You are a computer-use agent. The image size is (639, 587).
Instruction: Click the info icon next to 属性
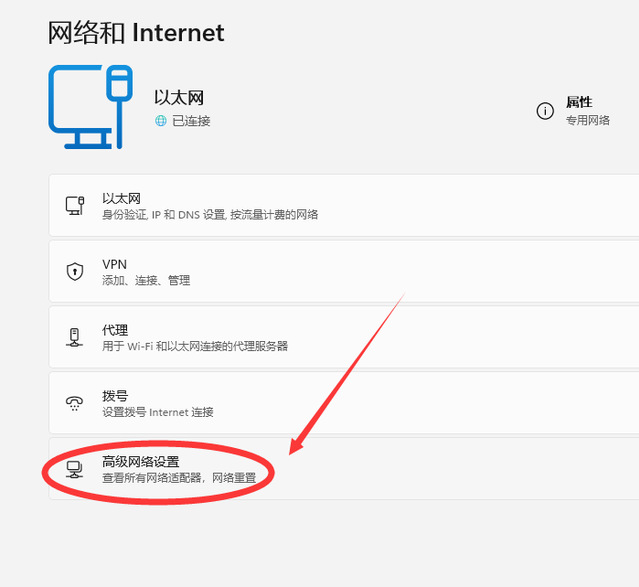click(545, 111)
